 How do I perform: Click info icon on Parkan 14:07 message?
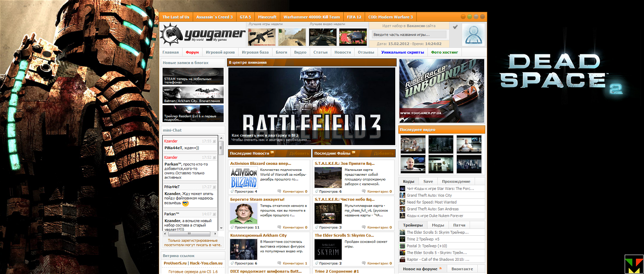click(214, 214)
